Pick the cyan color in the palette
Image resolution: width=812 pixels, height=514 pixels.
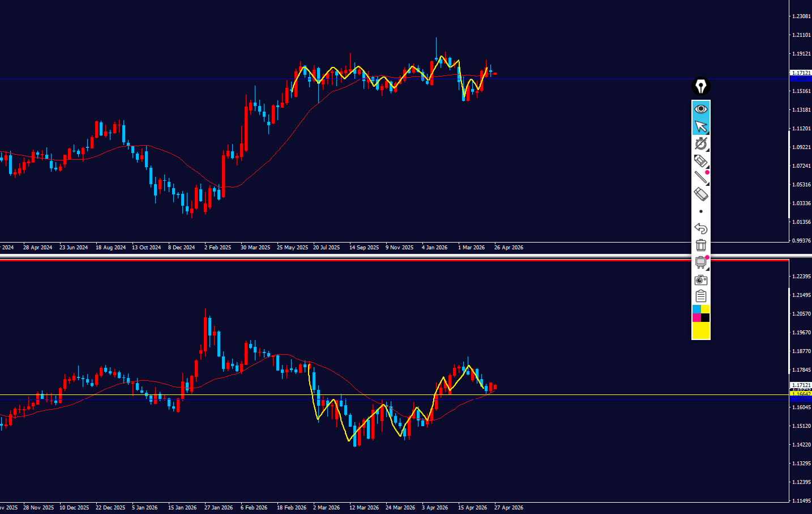[696, 309]
